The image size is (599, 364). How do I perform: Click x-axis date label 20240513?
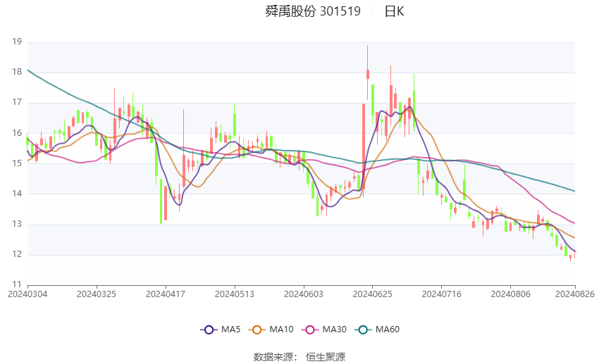coord(234,294)
